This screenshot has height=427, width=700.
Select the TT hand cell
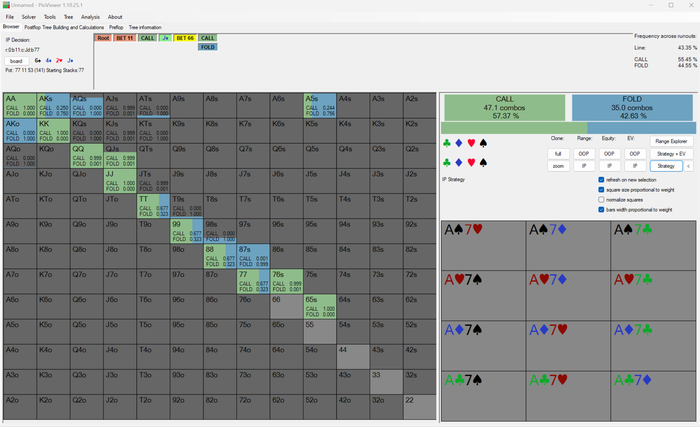pyautogui.click(x=153, y=206)
